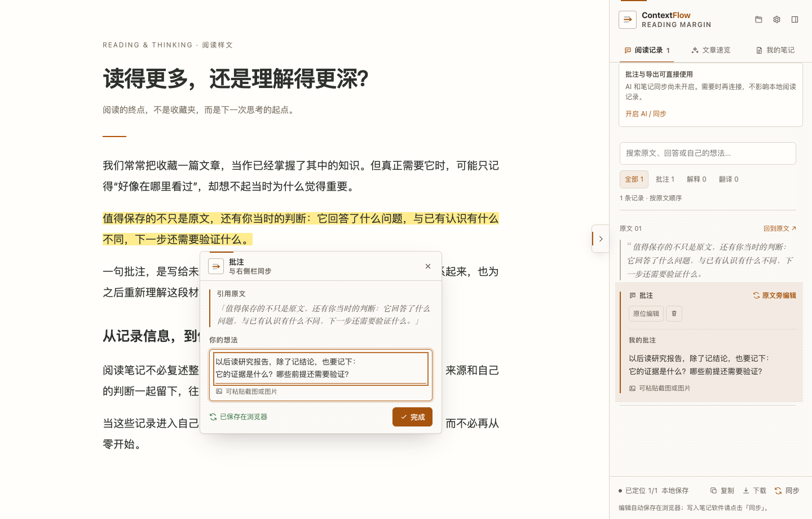
Task: Click the 完成 button in the popup
Action: (412, 417)
